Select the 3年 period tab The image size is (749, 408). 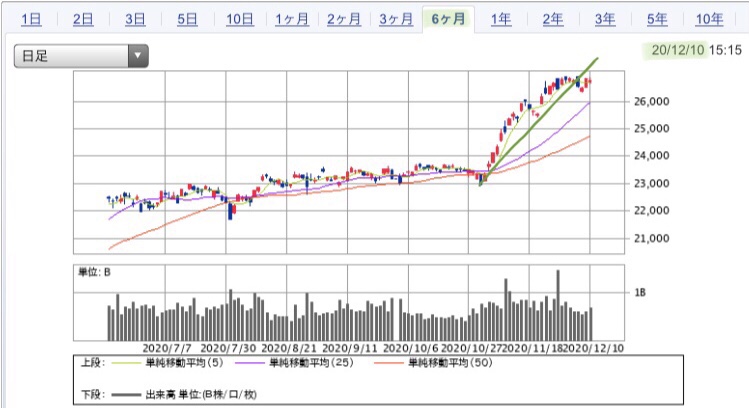click(x=605, y=19)
